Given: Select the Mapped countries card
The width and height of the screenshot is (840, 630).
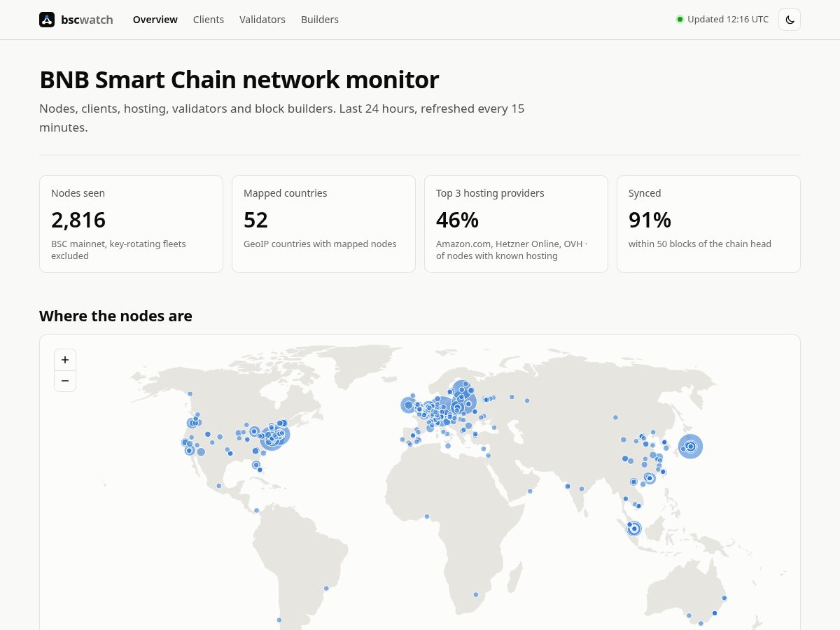Looking at the screenshot, I should [x=323, y=224].
